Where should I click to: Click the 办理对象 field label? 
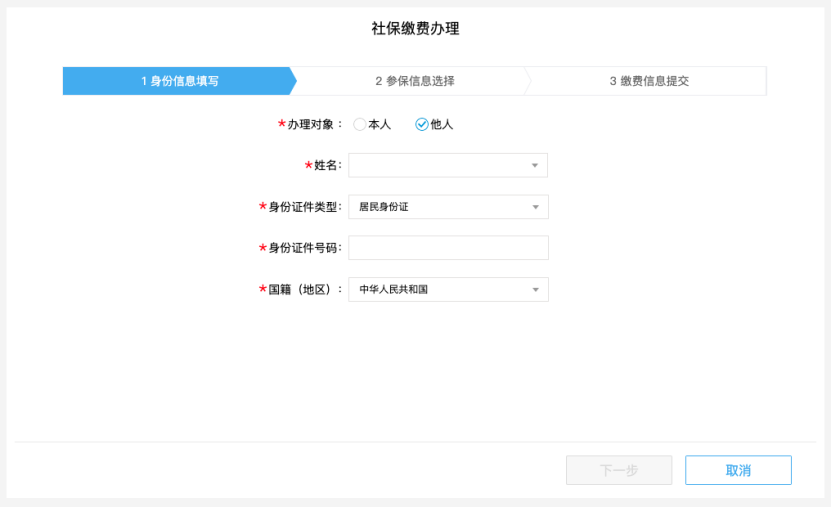click(x=311, y=124)
